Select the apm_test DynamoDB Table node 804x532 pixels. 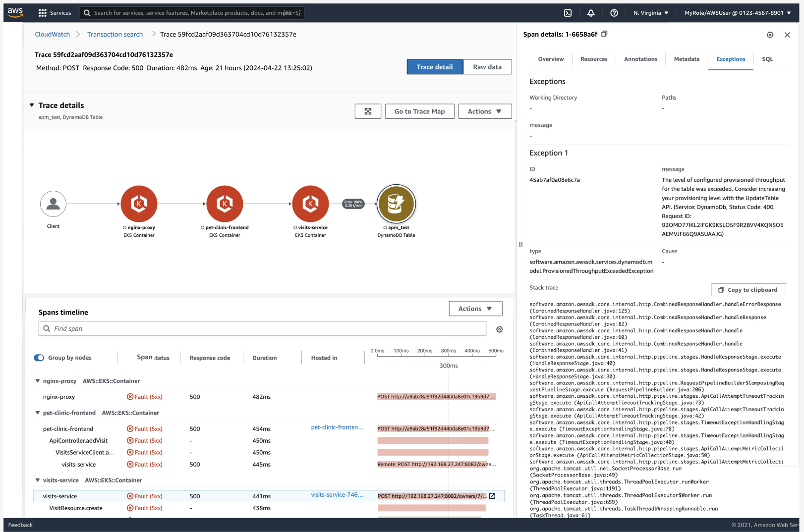(x=396, y=204)
